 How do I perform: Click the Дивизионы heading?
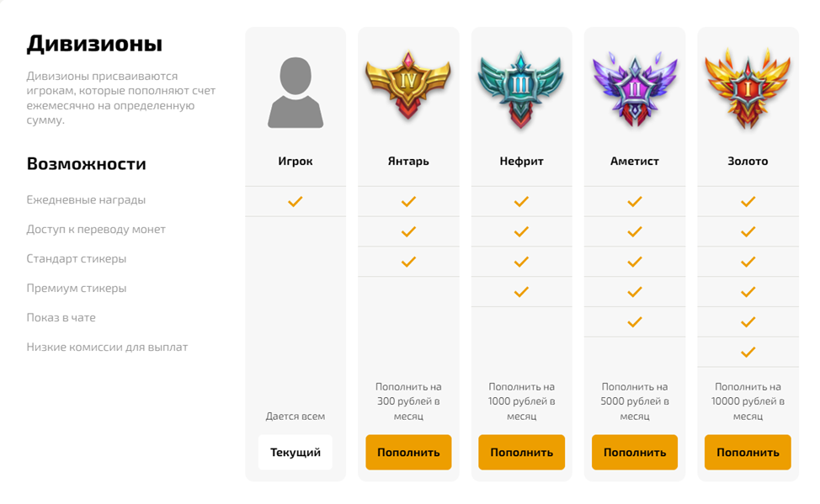(x=94, y=44)
